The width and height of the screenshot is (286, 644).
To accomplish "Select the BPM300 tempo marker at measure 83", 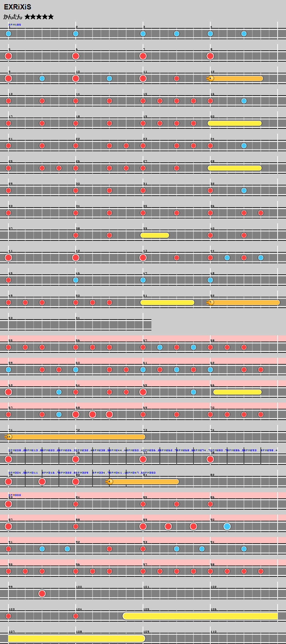I will 15,495.
